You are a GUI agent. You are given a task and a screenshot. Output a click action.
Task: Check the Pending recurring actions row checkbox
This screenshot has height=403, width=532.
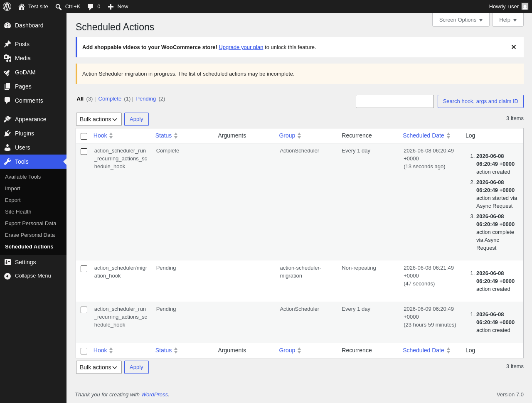click(x=84, y=310)
